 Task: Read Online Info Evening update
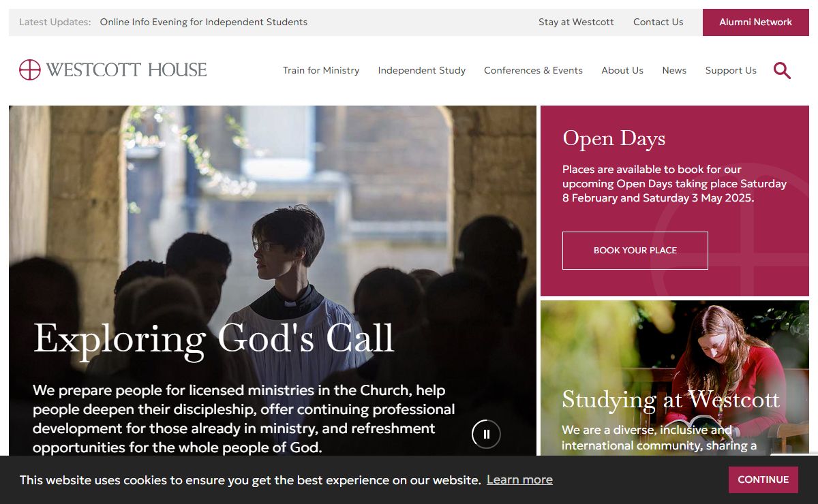coord(204,22)
